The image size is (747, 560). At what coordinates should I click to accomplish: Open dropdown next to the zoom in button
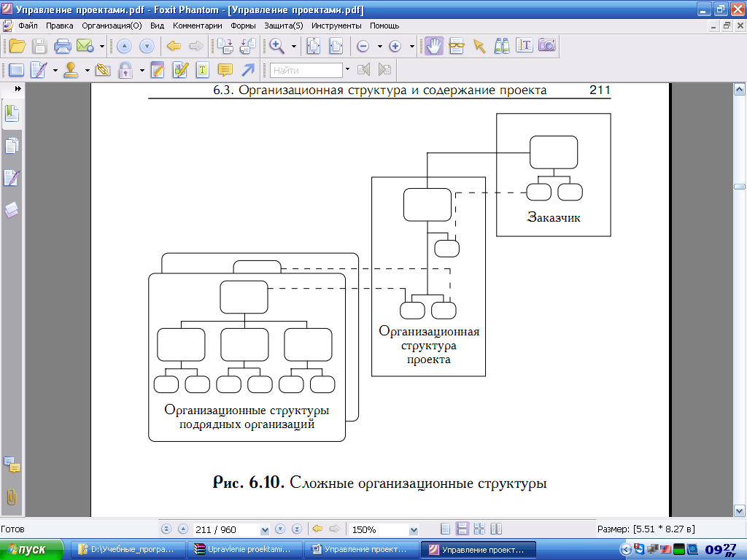point(412,46)
